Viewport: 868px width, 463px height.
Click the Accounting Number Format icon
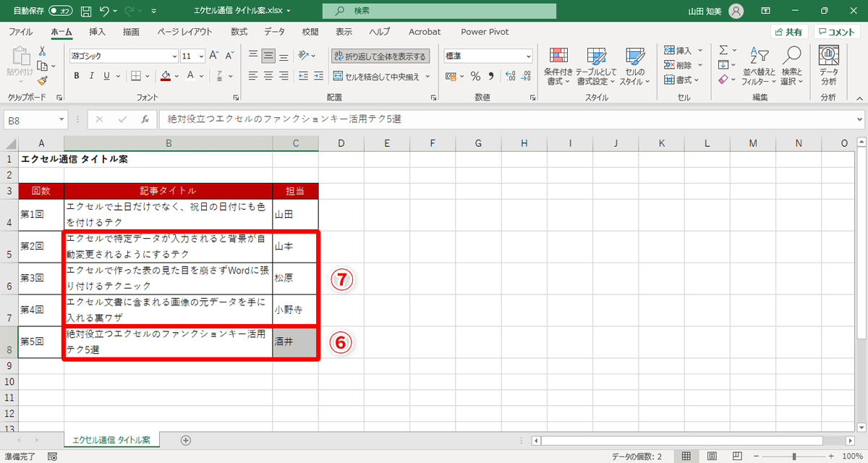point(451,75)
